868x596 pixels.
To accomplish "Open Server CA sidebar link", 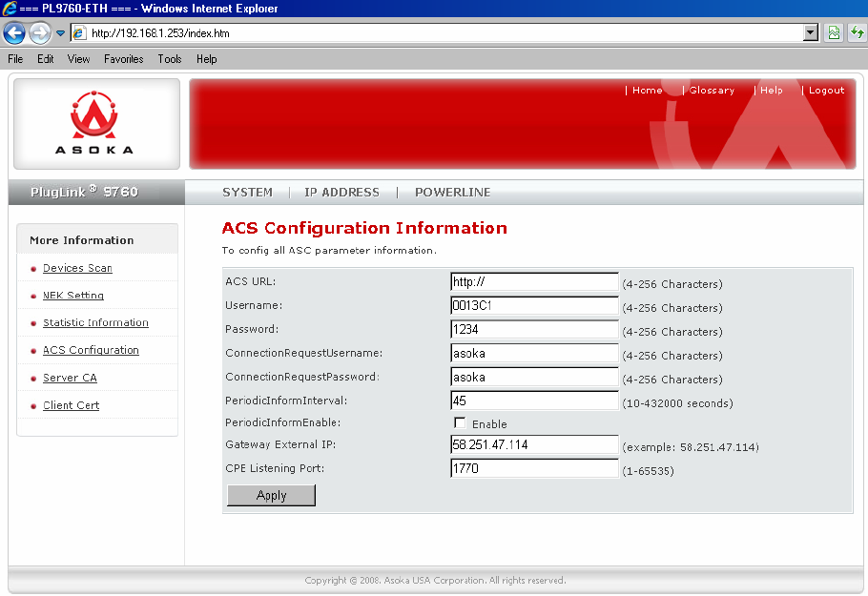I will 70,378.
